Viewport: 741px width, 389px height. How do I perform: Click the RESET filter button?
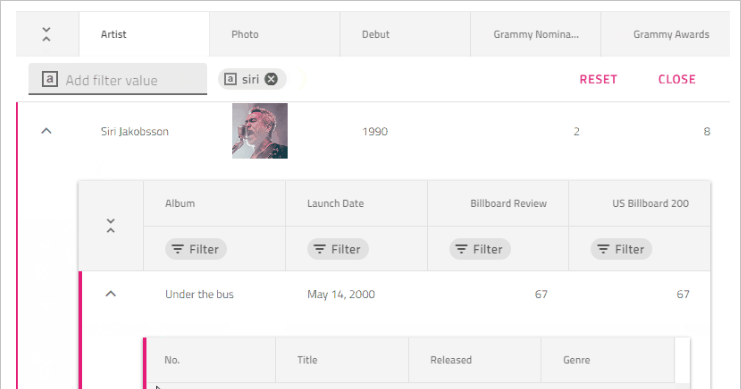[x=598, y=79]
